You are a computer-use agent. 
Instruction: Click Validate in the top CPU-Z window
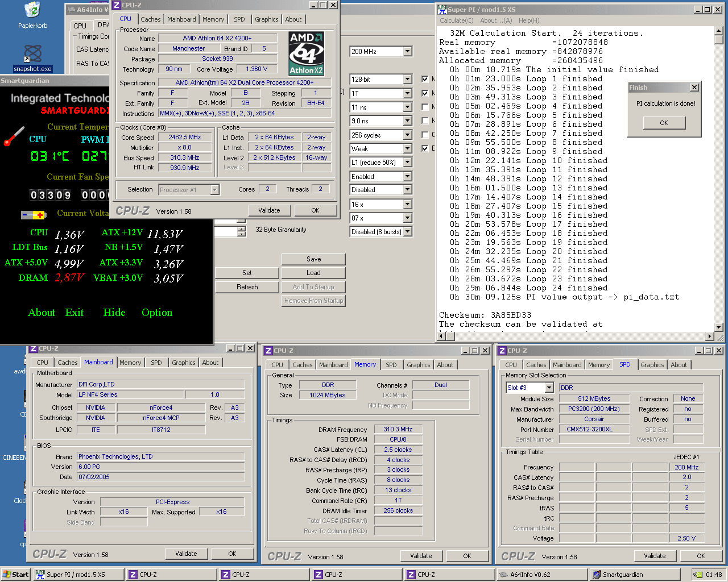click(269, 210)
